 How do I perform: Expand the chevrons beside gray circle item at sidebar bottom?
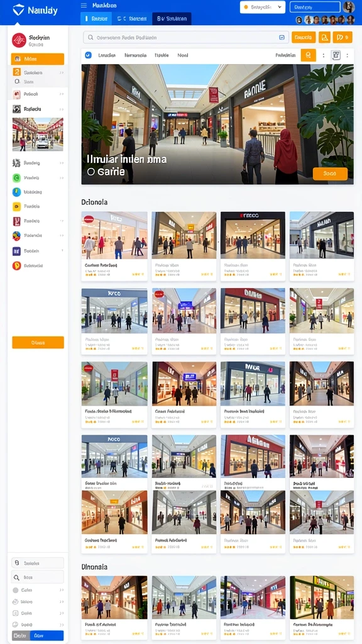(62, 590)
